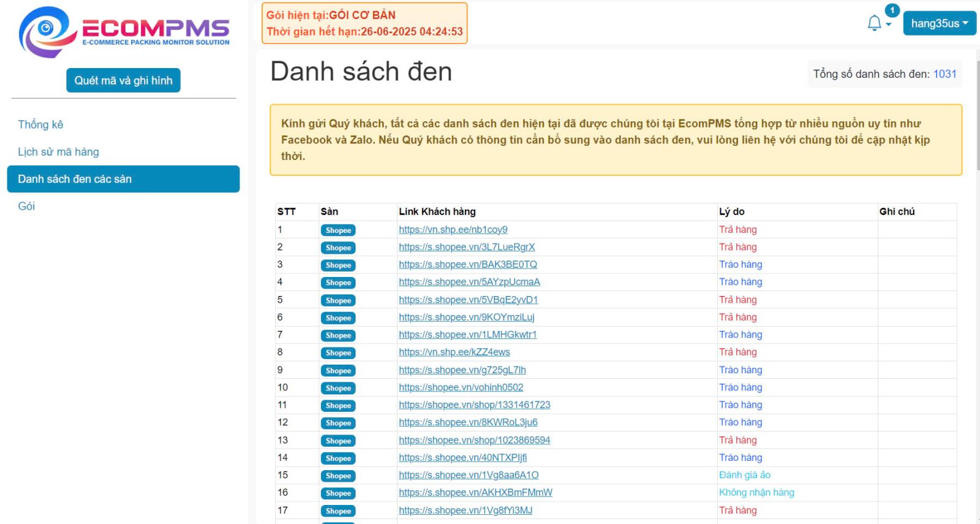980x524 pixels.
Task: Click the blacklist total 1031
Action: (944, 74)
